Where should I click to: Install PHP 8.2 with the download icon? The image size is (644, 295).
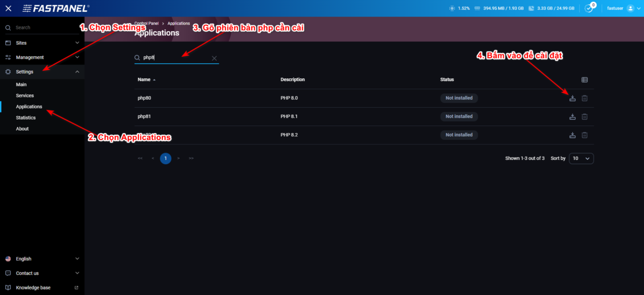point(573,135)
